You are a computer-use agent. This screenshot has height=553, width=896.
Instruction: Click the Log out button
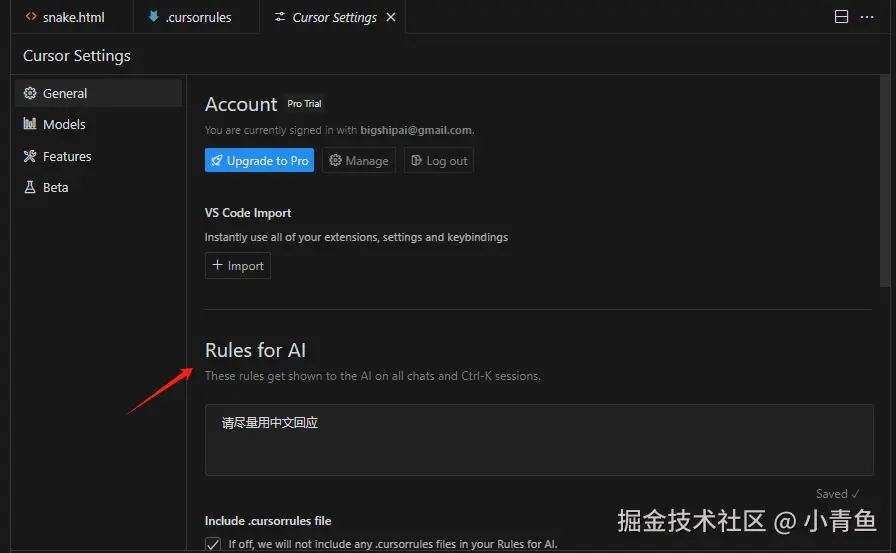[439, 161]
